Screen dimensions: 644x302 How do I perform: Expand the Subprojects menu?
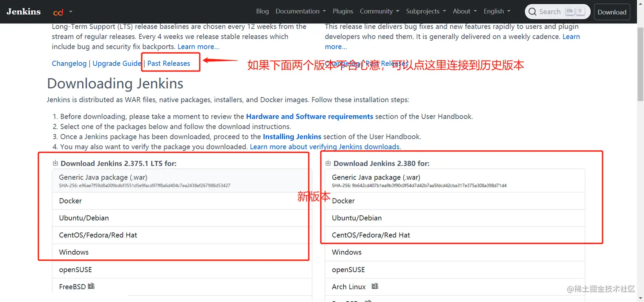point(426,12)
